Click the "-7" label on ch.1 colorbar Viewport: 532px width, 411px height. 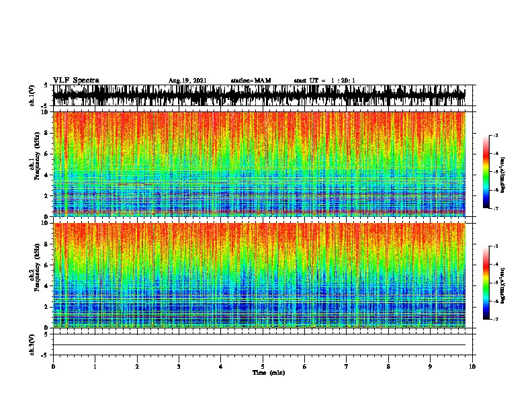[495, 208]
